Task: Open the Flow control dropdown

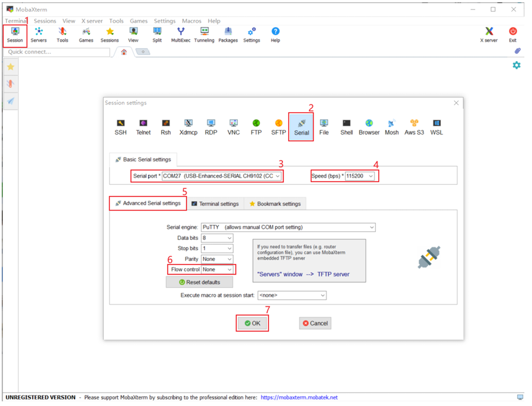Action: pos(217,269)
